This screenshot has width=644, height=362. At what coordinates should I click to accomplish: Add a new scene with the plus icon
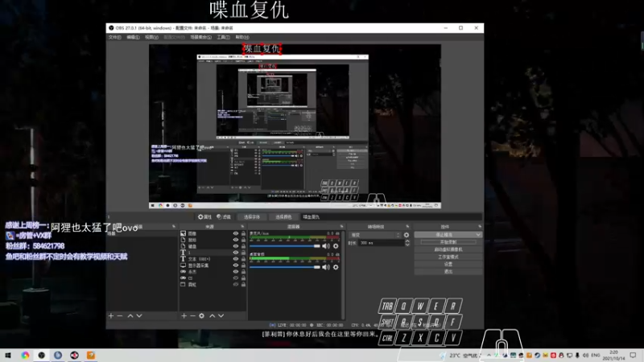pos(111,315)
